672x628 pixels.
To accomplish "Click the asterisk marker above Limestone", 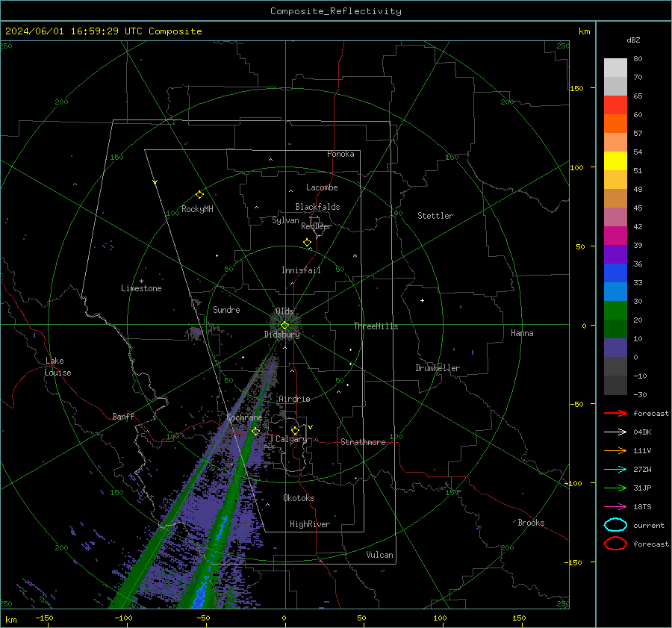I will [141, 282].
